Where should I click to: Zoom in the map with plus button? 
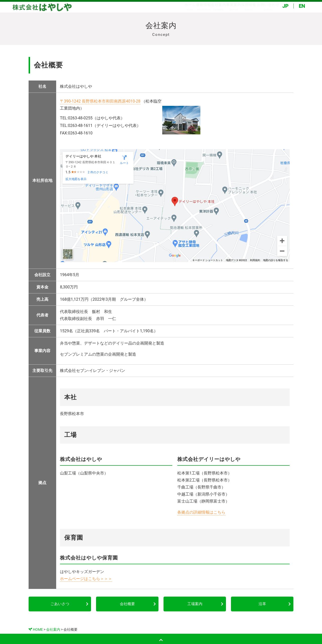pos(282,241)
